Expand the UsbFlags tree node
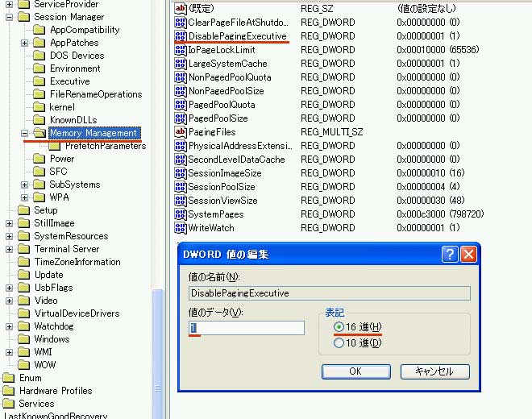Image resolution: width=532 pixels, height=419 pixels. [9, 288]
